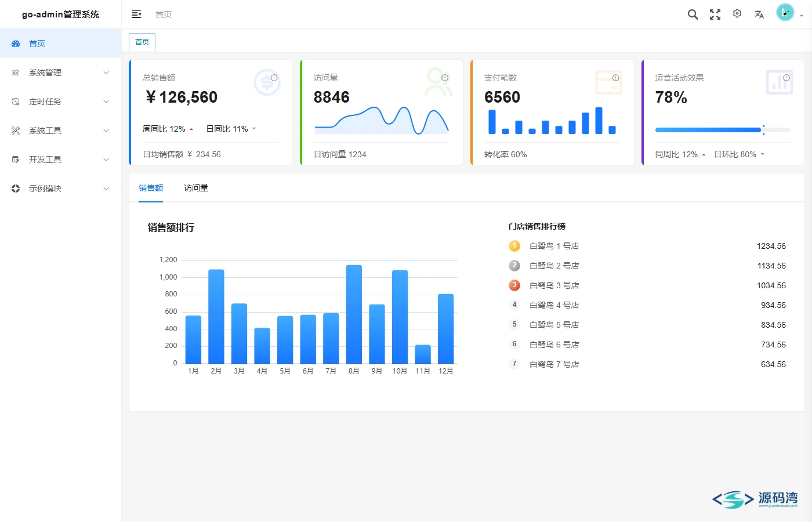Viewport: 812px width, 522px height.
Task: Click the 支付笔数 mini bar chart
Action: pyautogui.click(x=552, y=121)
